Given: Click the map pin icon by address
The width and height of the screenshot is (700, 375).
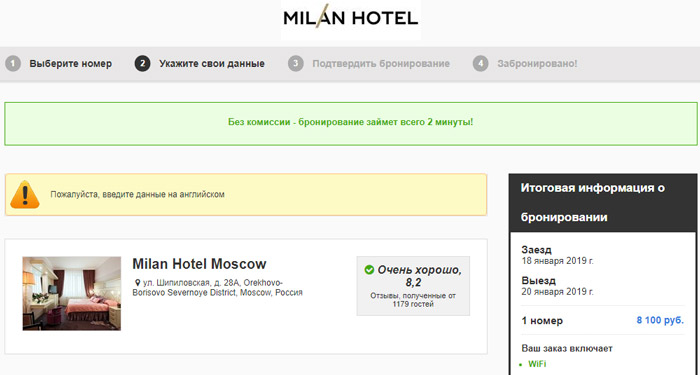Looking at the screenshot, I should point(138,283).
